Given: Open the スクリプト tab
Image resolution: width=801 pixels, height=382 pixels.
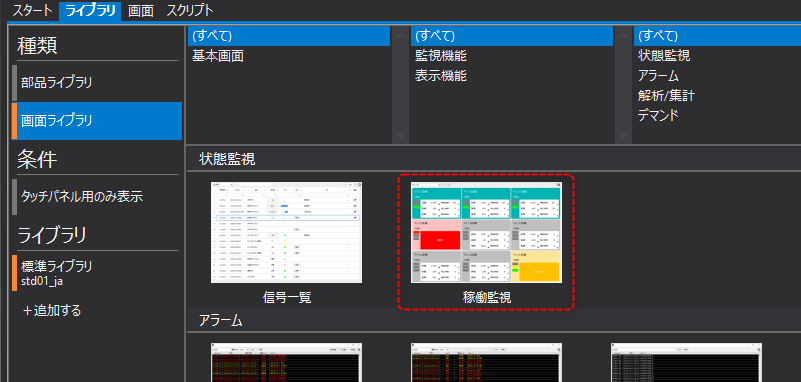Looking at the screenshot, I should pos(190,10).
